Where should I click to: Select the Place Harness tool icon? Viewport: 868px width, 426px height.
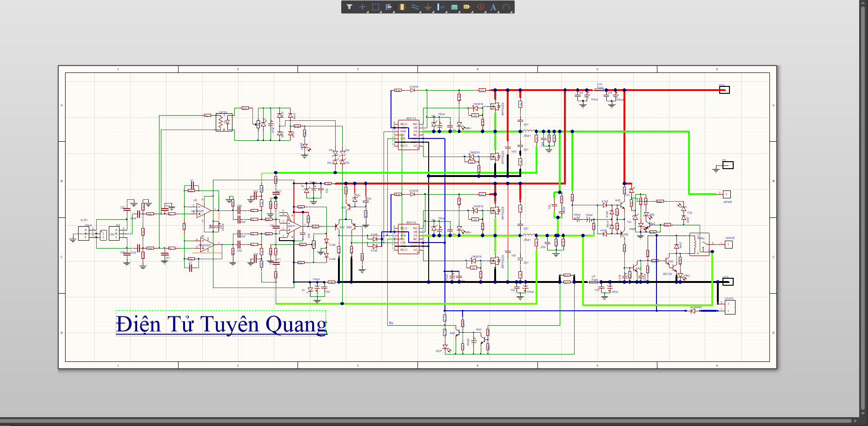[x=441, y=7]
